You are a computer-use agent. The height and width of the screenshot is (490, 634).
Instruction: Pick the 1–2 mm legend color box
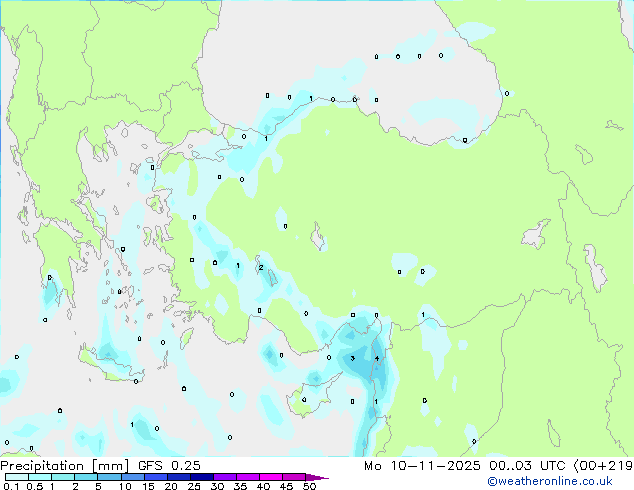[x=63, y=477]
